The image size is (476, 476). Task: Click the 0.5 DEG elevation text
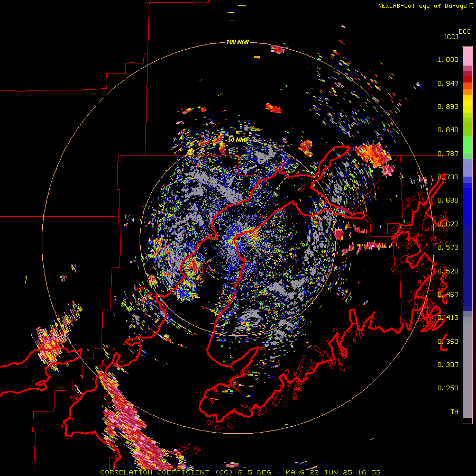coord(254,472)
